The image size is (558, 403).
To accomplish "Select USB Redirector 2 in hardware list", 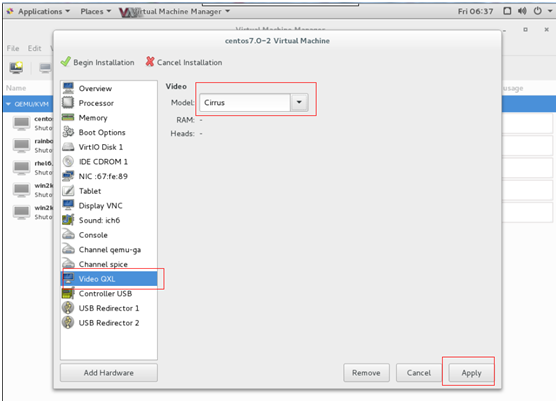I will [x=109, y=323].
